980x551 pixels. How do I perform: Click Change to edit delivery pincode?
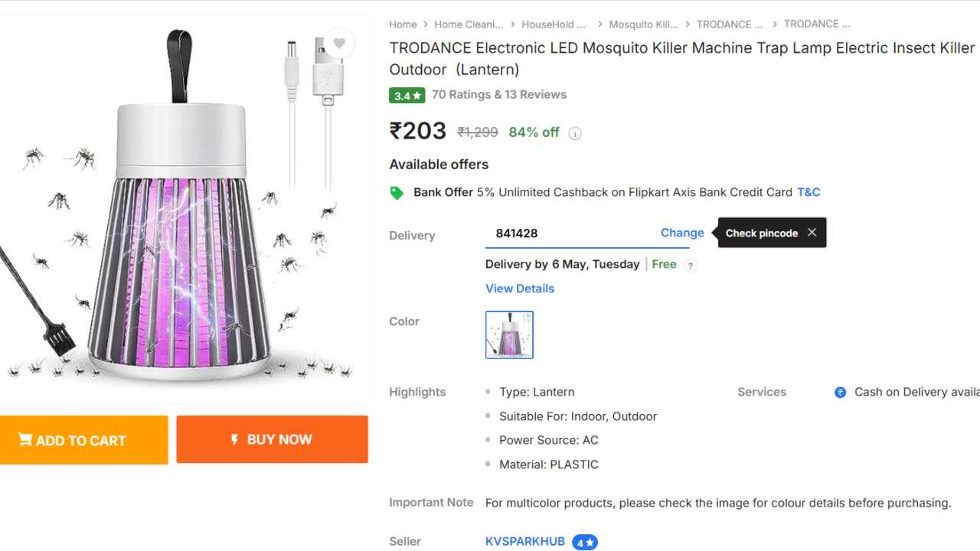click(682, 233)
